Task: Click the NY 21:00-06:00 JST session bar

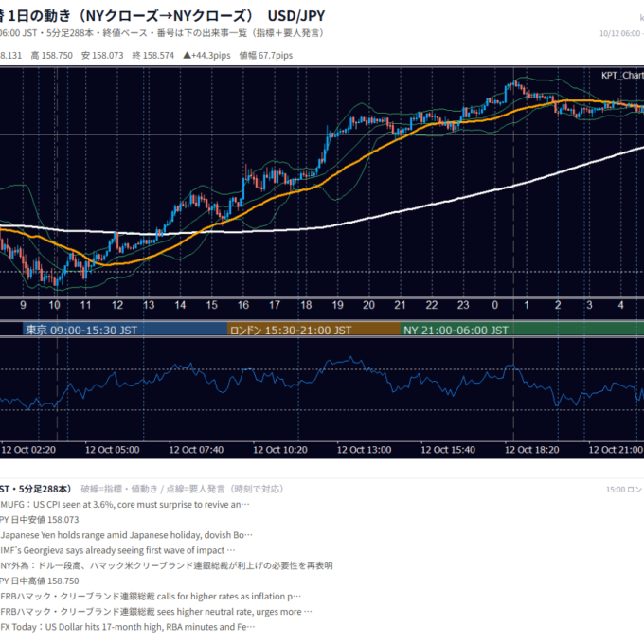Action: pos(522,330)
